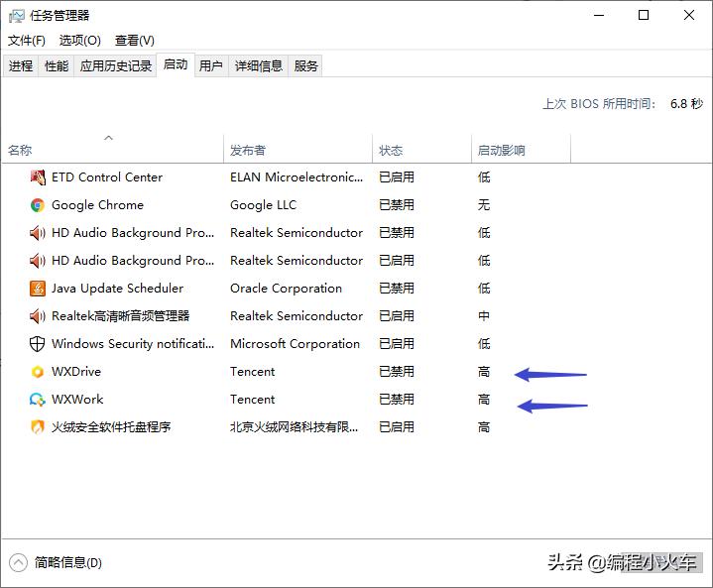
Task: Click publisher 北京火绒网络科技有限...
Action: [x=294, y=427]
